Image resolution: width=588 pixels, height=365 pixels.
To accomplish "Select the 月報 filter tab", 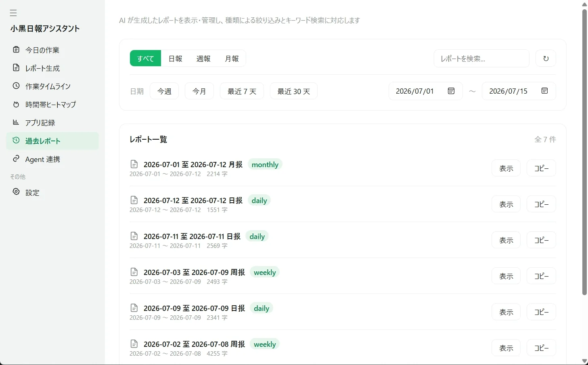I will tap(232, 59).
